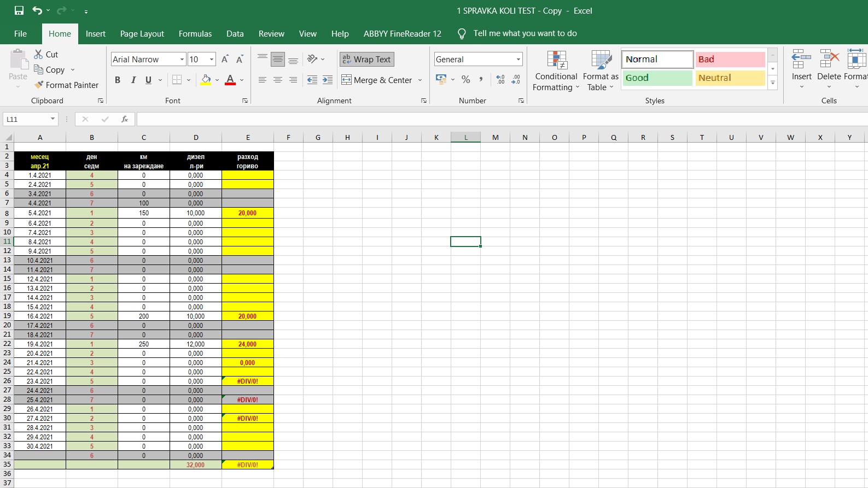Viewport: 868px width, 488px height.
Task: Toggle Wrap Text
Action: [366, 59]
